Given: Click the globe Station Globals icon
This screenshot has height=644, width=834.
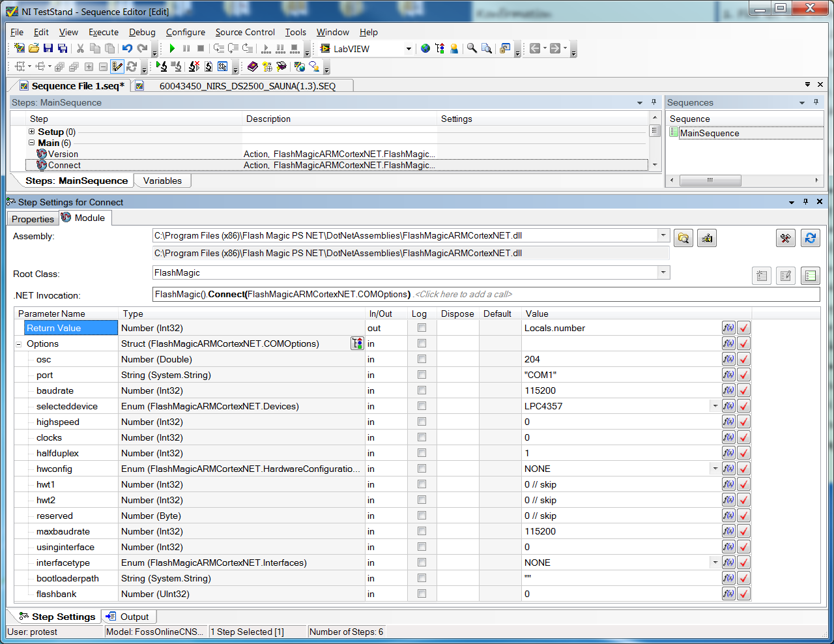Looking at the screenshot, I should click(425, 48).
